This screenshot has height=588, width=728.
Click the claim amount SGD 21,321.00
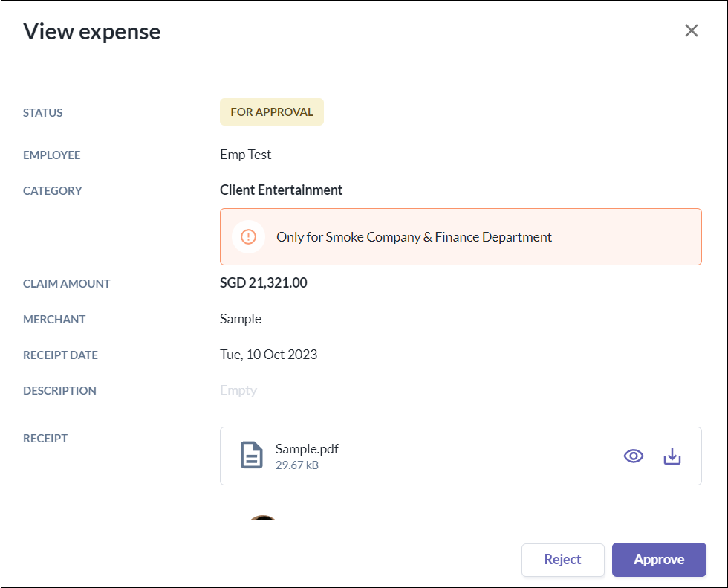pos(263,283)
